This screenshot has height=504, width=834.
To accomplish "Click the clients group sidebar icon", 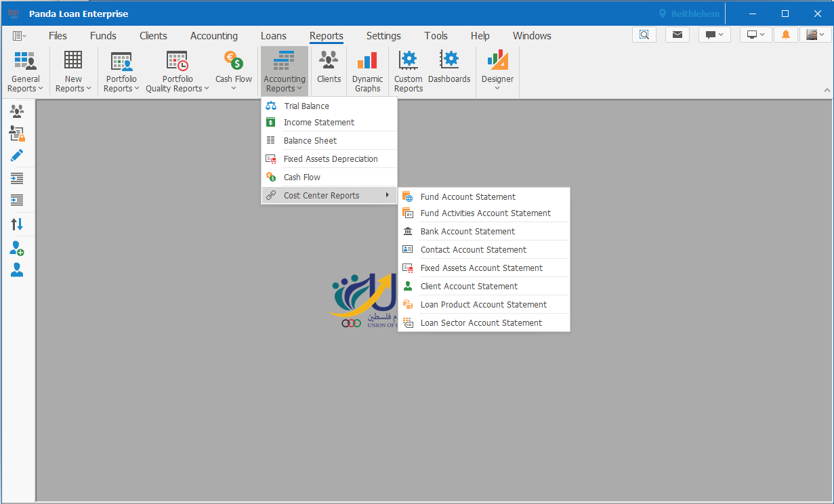I will pos(17,111).
